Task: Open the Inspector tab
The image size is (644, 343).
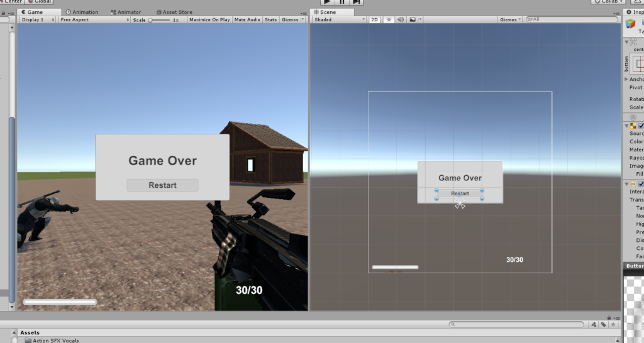Action: [635, 12]
